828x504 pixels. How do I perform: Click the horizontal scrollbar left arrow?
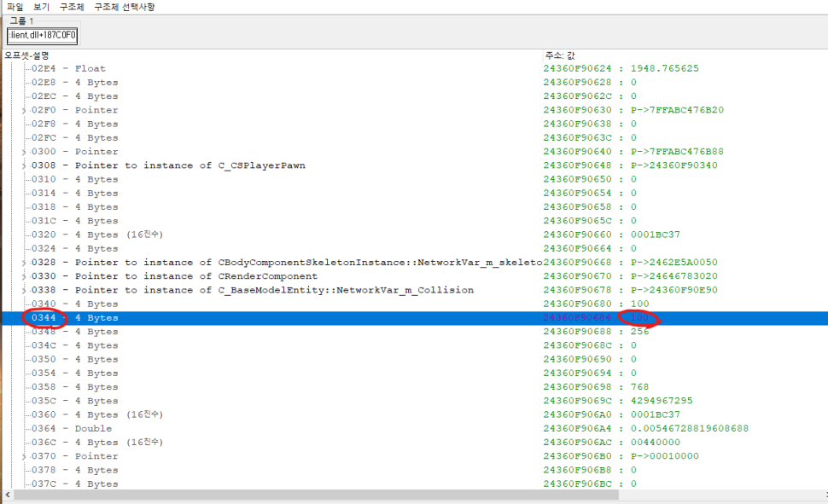[x=8, y=495]
